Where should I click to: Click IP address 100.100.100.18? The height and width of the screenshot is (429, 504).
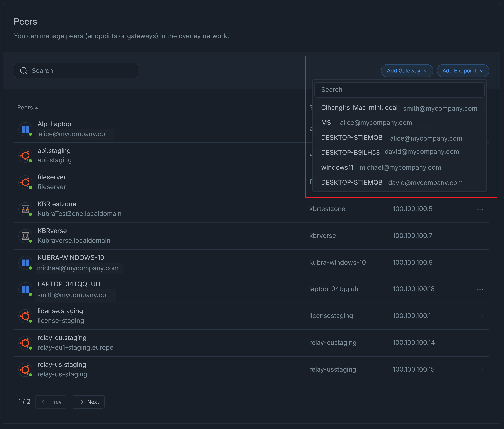point(414,289)
